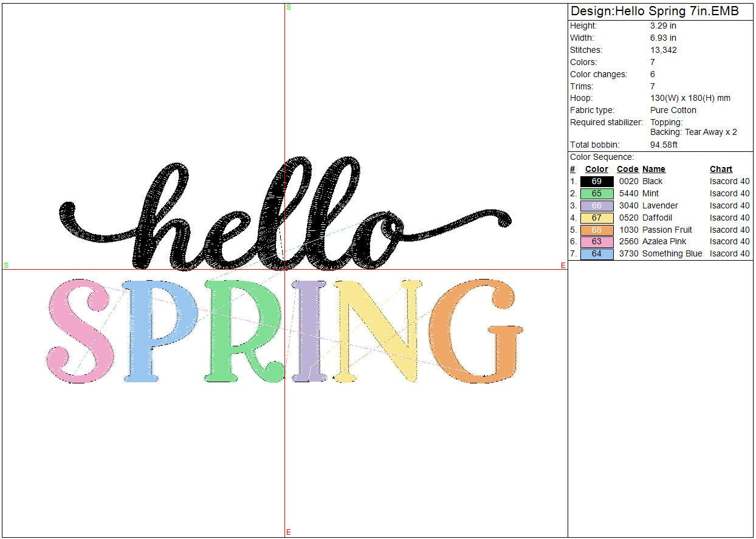The width and height of the screenshot is (756, 539).
Task: Click the Lavender swatch labeled 66
Action: coord(596,205)
